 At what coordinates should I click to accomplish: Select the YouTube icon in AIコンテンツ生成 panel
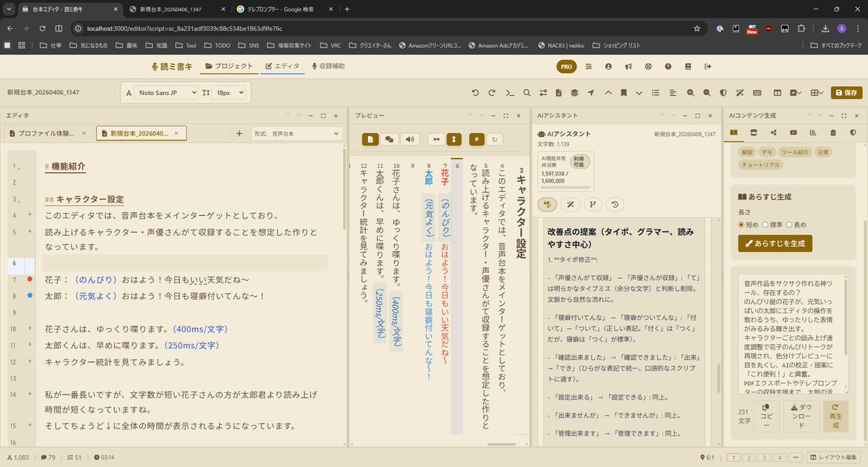pyautogui.click(x=793, y=132)
